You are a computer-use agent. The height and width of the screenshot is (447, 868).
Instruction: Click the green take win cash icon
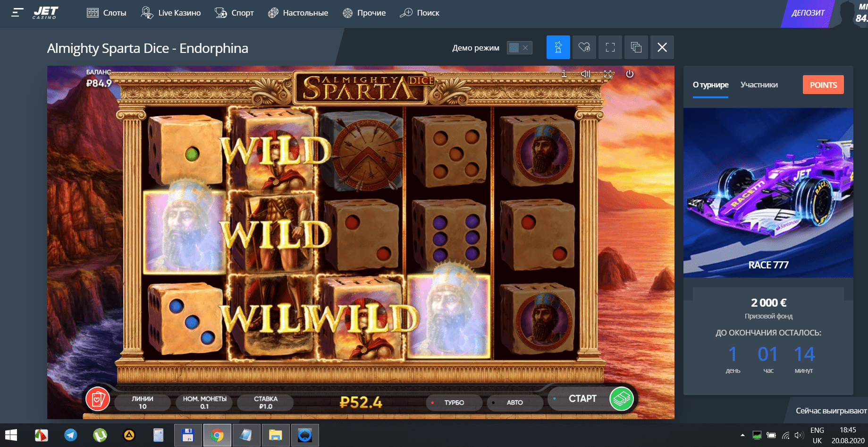[621, 399]
